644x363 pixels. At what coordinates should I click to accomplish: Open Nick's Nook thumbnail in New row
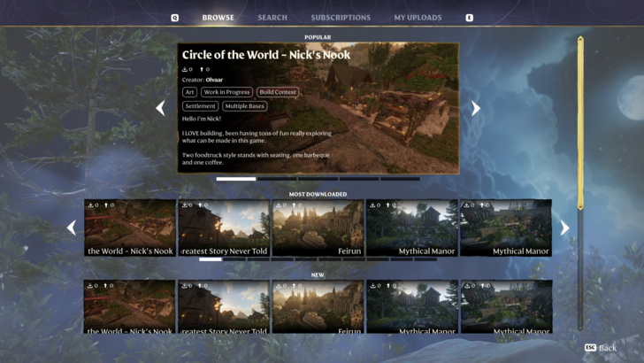[130, 306]
